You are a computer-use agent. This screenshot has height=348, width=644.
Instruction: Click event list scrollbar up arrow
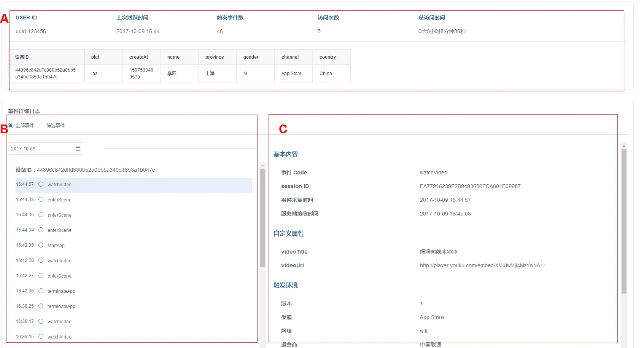[262, 166]
